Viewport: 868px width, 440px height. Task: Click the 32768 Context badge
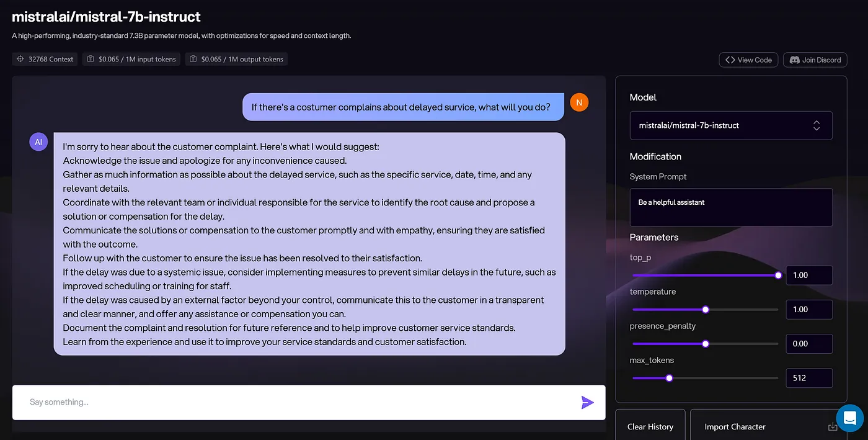pyautogui.click(x=45, y=60)
